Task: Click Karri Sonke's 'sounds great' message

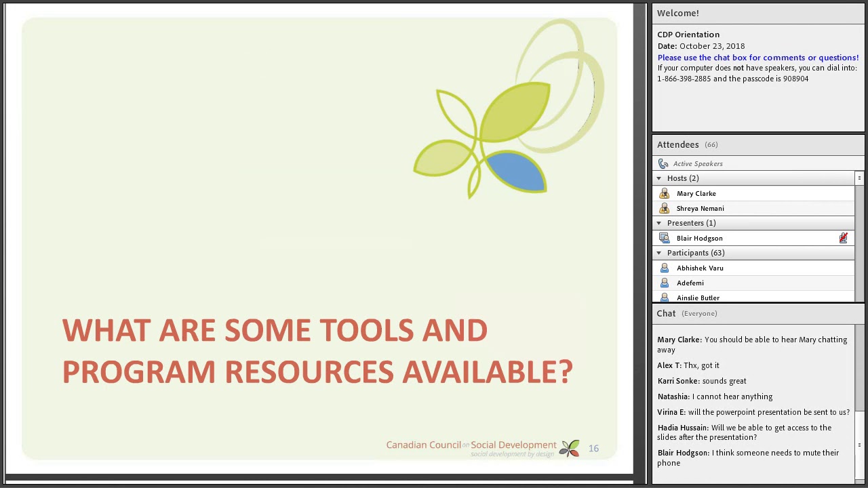Action: [x=702, y=381]
